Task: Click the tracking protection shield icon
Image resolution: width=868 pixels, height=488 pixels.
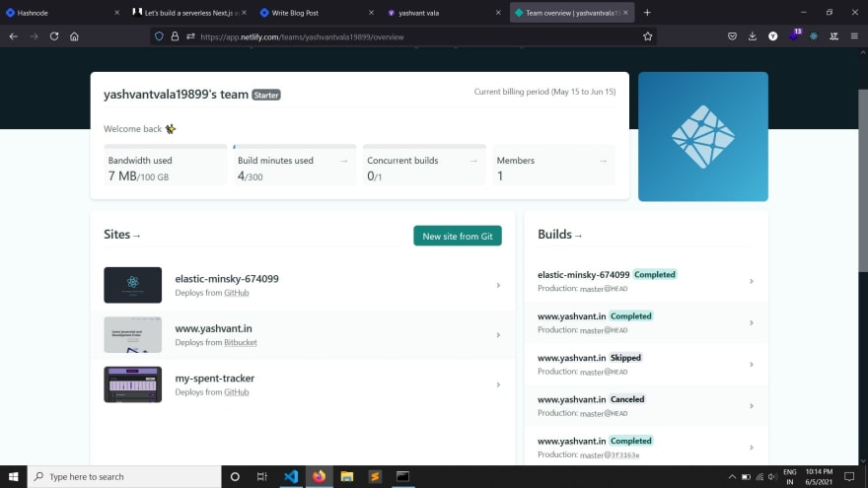Action: pos(159,36)
